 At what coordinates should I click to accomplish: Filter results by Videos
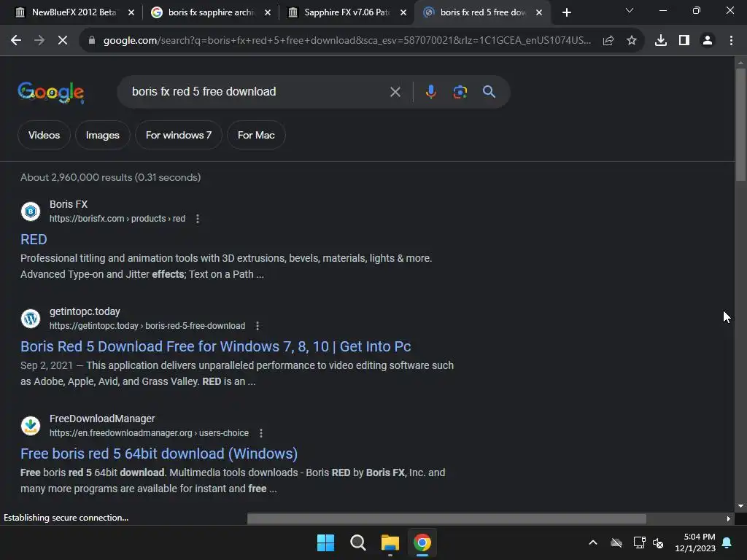[44, 135]
